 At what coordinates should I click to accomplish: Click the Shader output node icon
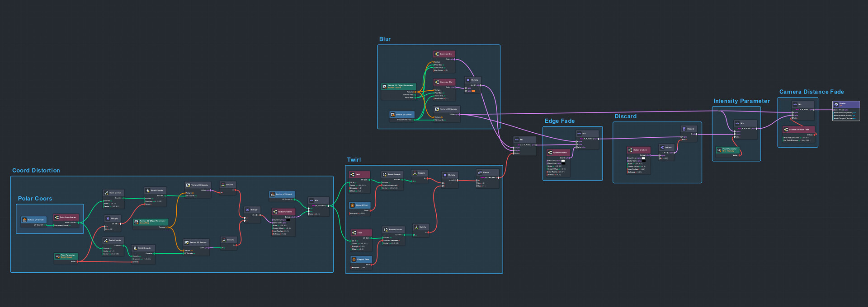pyautogui.click(x=836, y=104)
